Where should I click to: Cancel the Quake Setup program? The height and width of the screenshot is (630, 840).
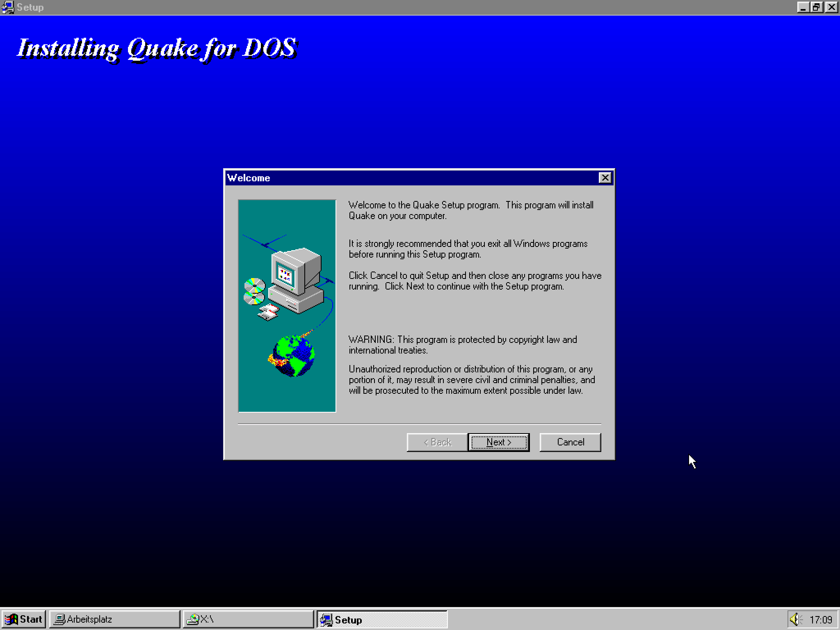click(570, 442)
